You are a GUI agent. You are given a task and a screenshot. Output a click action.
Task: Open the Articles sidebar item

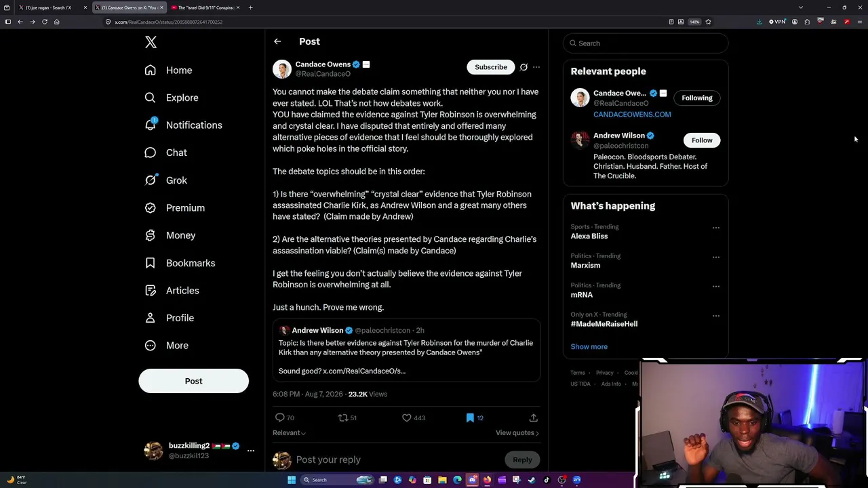point(173,291)
